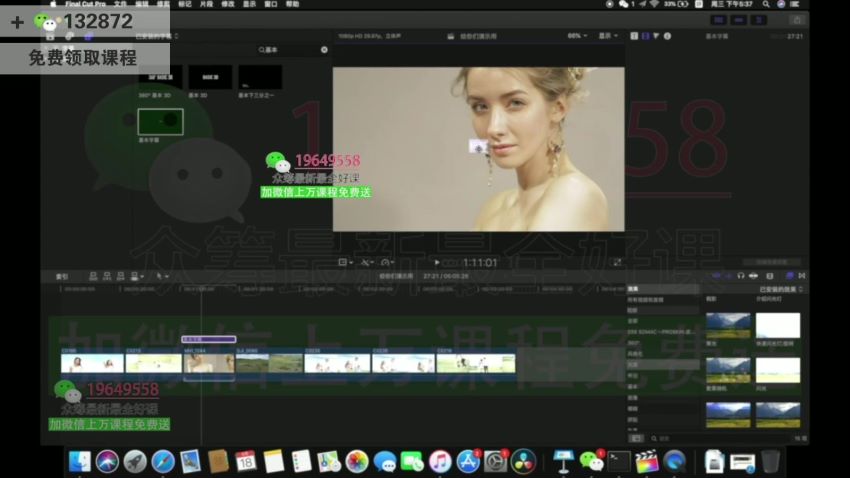This screenshot has width=850, height=478.
Task: Toggle headphone audio skimming in timeline
Action: pyautogui.click(x=740, y=275)
